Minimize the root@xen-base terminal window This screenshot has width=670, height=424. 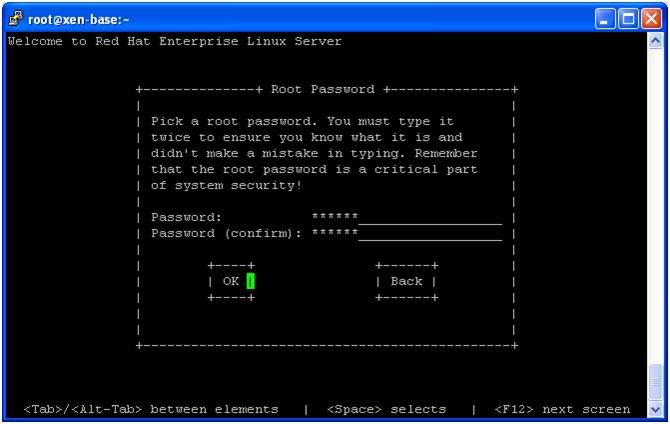(x=604, y=19)
